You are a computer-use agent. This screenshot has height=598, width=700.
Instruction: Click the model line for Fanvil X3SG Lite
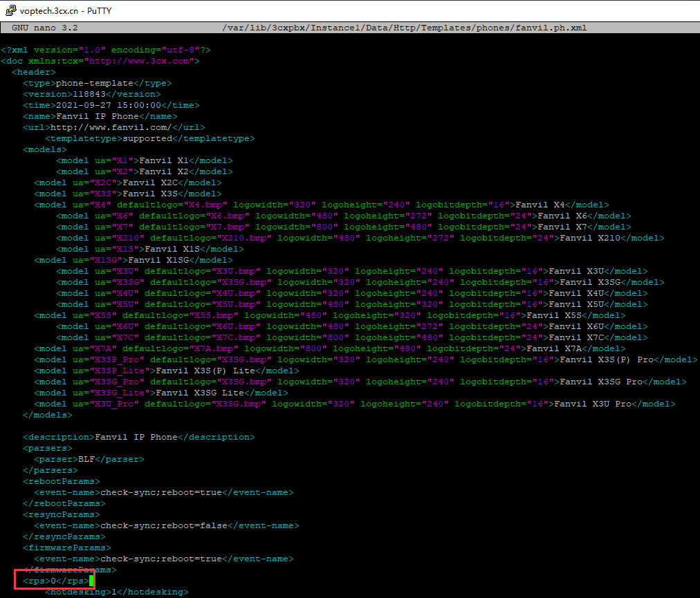(x=161, y=393)
